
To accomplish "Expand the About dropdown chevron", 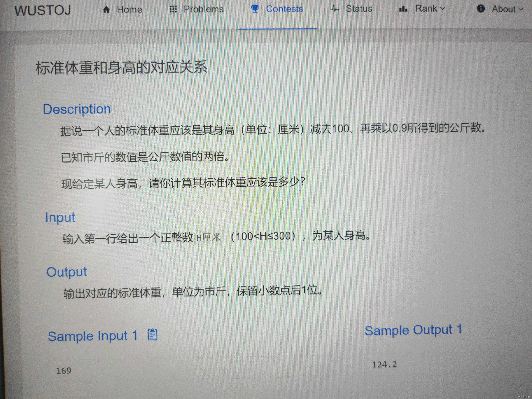I will point(521,9).
